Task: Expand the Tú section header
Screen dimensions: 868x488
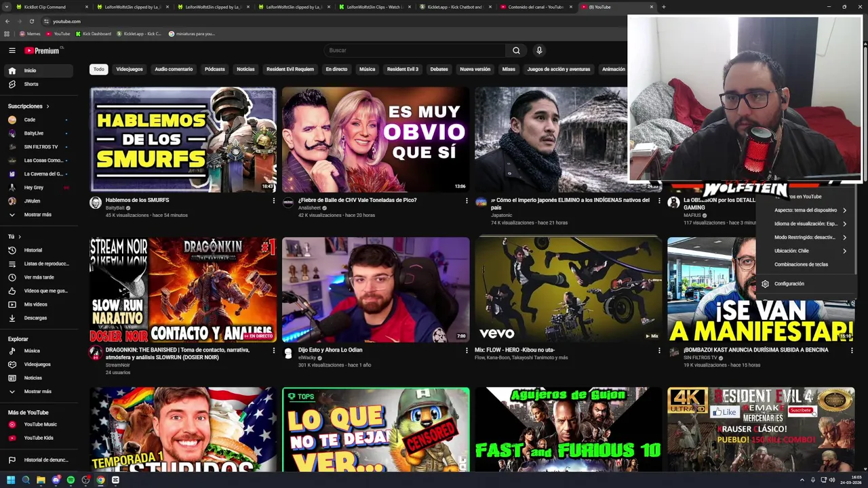Action: pyautogui.click(x=14, y=237)
